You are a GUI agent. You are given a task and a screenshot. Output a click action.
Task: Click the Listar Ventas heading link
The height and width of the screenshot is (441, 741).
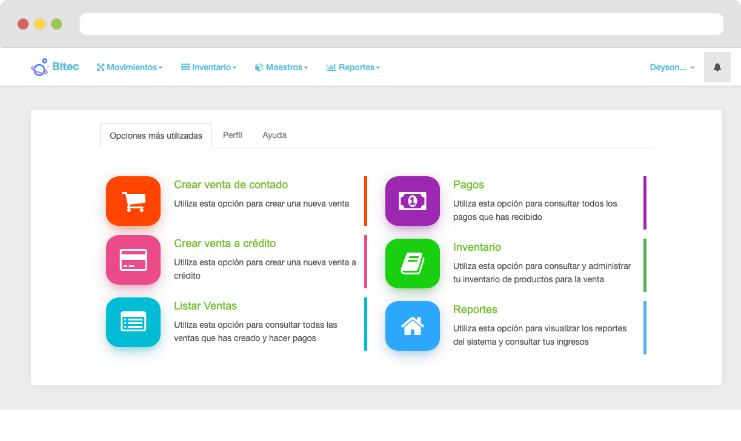pyautogui.click(x=205, y=306)
